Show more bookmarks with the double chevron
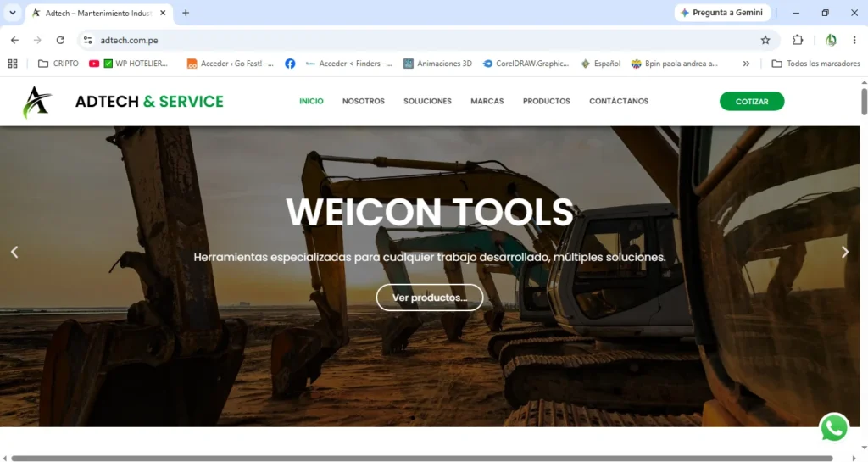868x462 pixels. click(x=746, y=64)
